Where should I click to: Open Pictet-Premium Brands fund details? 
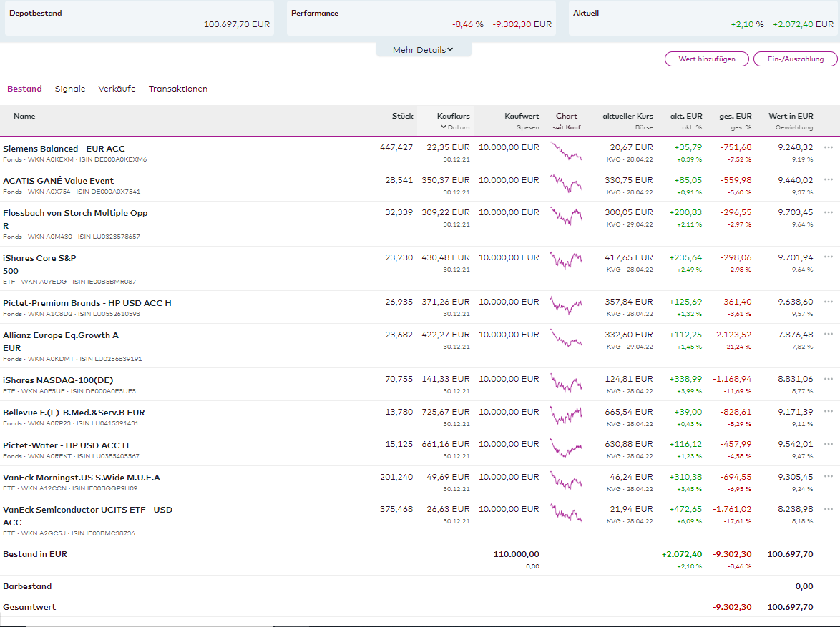[x=87, y=303]
